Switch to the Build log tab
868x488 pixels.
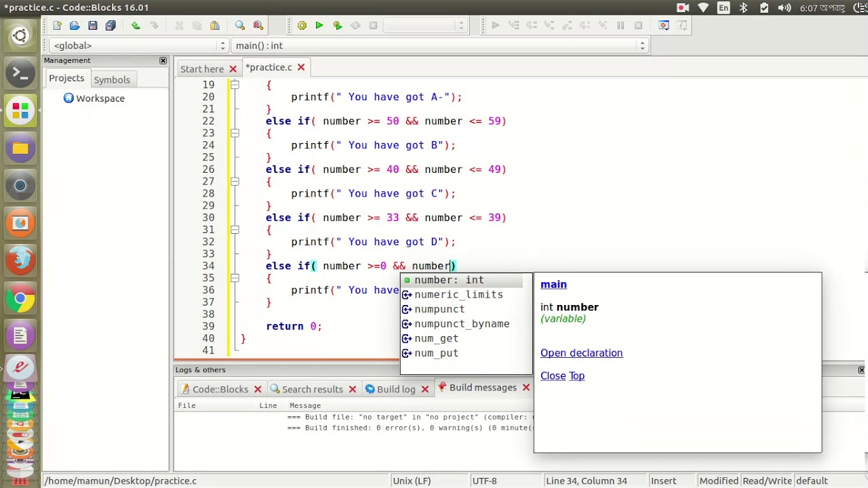pyautogui.click(x=396, y=389)
